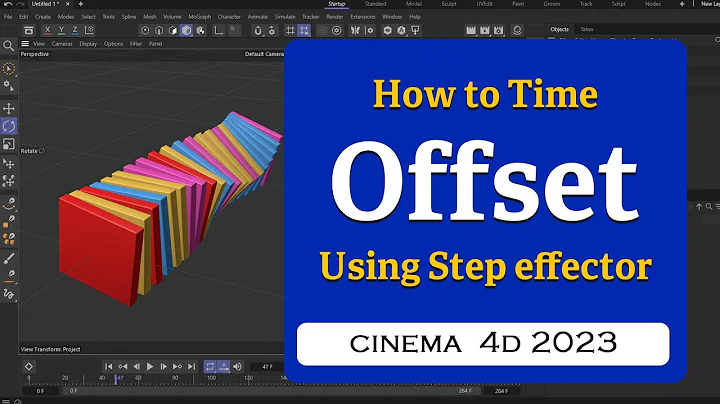Click the second render clapperboard icon
This screenshot has width=720, height=404.
point(484,30)
